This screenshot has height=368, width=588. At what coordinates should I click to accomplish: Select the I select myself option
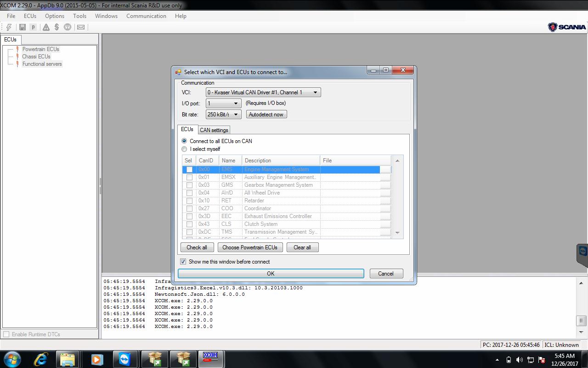click(184, 149)
